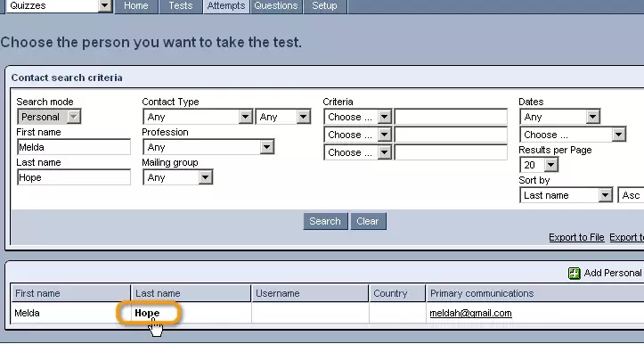Open the Dates Any dropdown

(559, 117)
